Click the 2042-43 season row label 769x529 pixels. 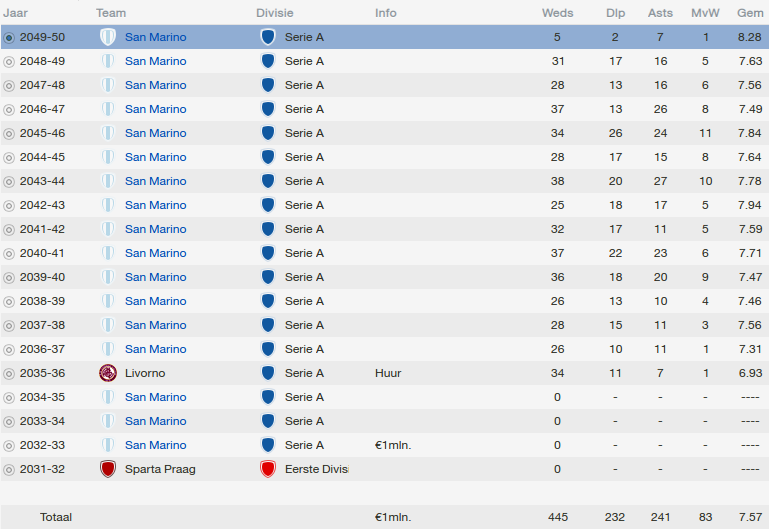42,205
